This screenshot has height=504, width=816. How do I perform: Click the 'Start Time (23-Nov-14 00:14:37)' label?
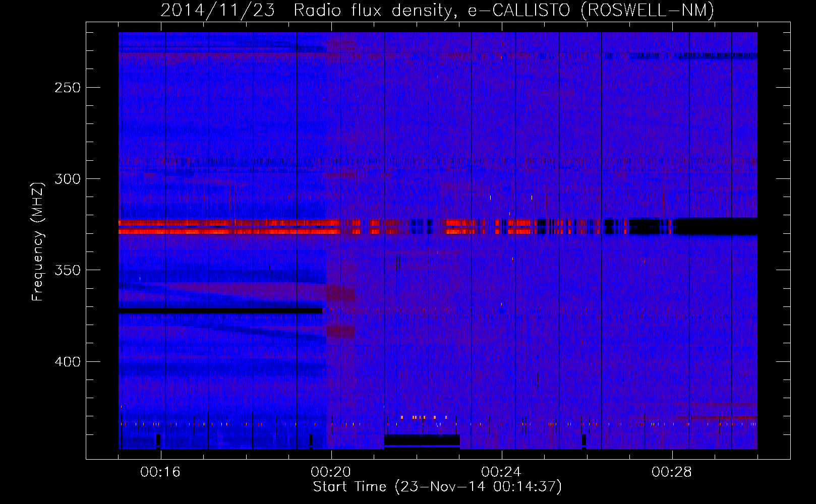coord(437,487)
